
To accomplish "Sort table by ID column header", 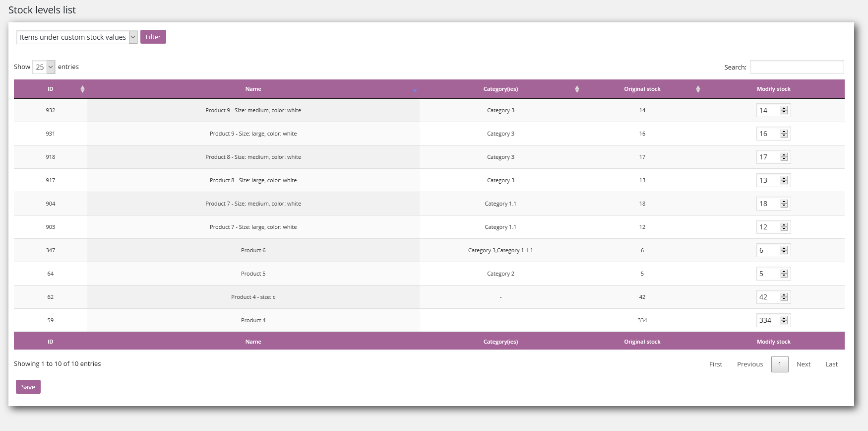I will 51,89.
